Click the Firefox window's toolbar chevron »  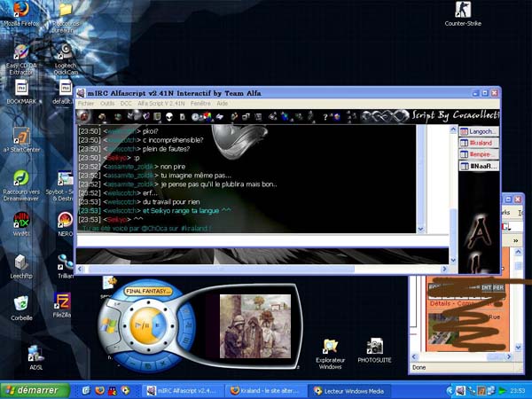point(516,240)
